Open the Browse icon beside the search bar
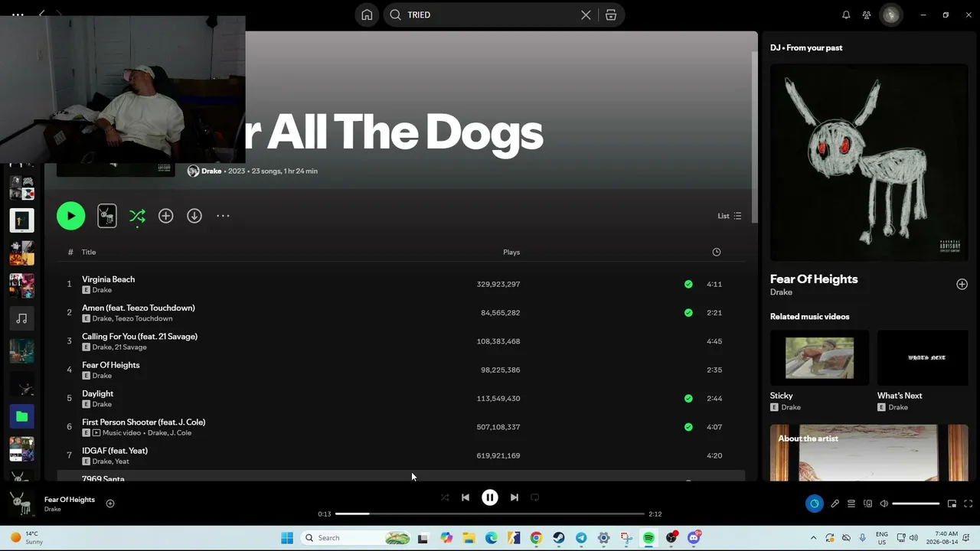 click(x=611, y=15)
